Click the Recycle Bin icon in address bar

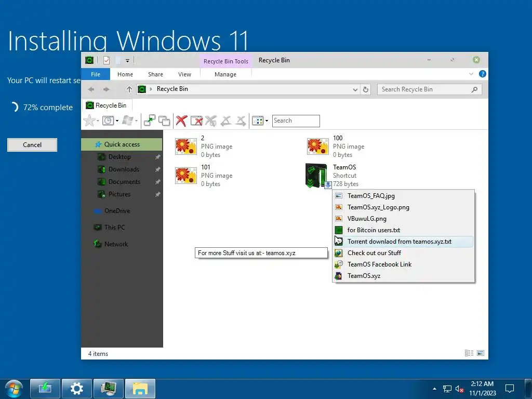[x=142, y=89]
